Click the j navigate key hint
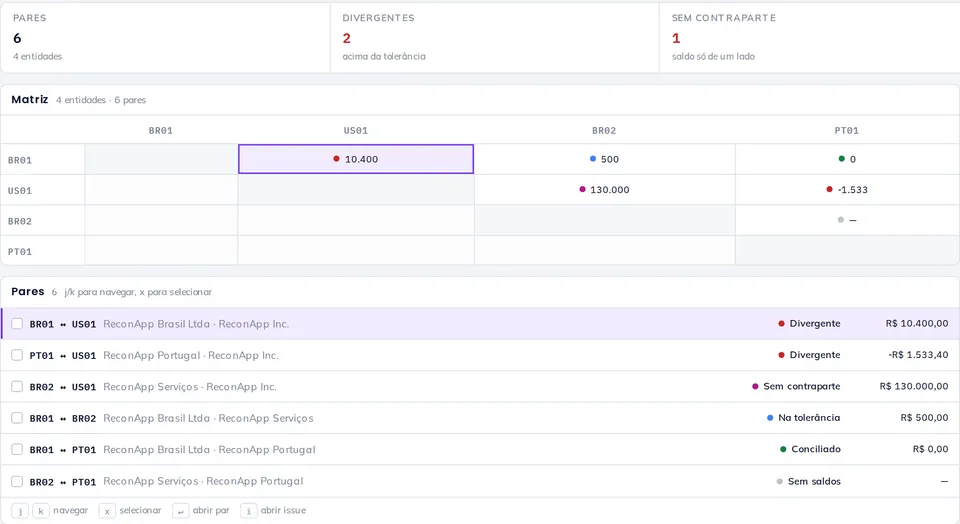This screenshot has height=524, width=960. tap(20, 511)
